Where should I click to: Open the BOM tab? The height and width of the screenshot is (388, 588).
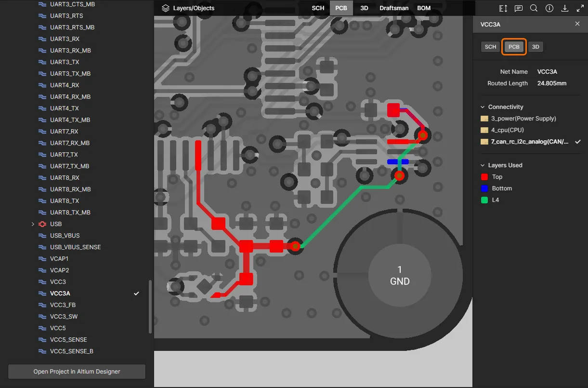(x=424, y=8)
